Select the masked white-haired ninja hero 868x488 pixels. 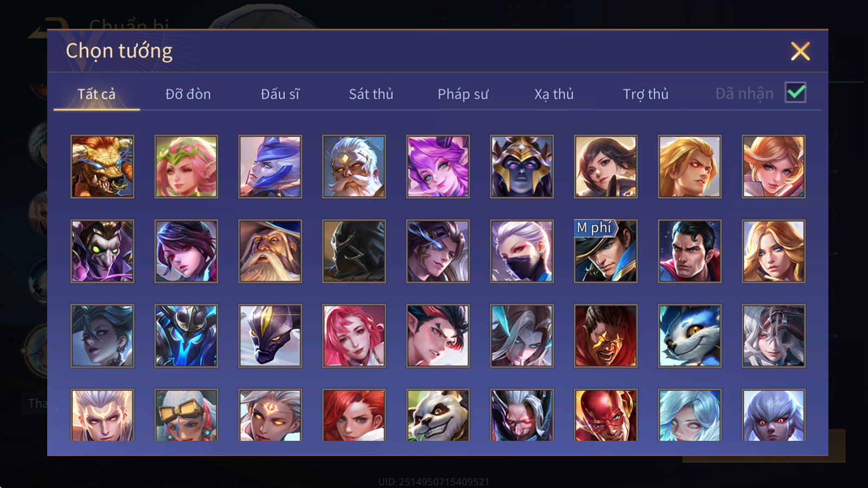pos(522,251)
